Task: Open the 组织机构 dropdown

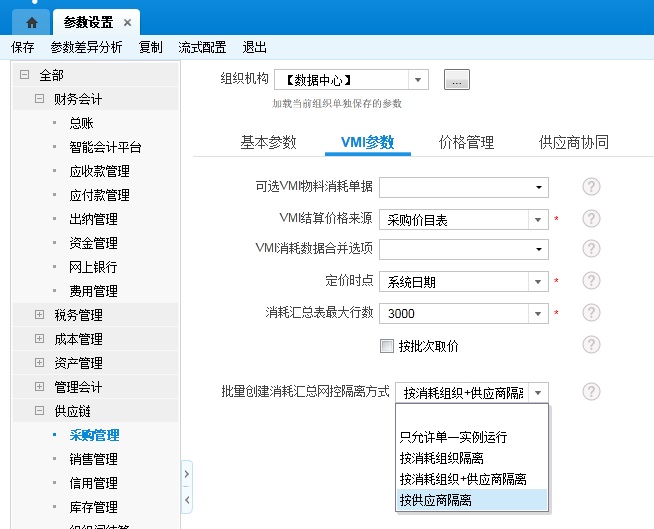Action: tap(419, 80)
